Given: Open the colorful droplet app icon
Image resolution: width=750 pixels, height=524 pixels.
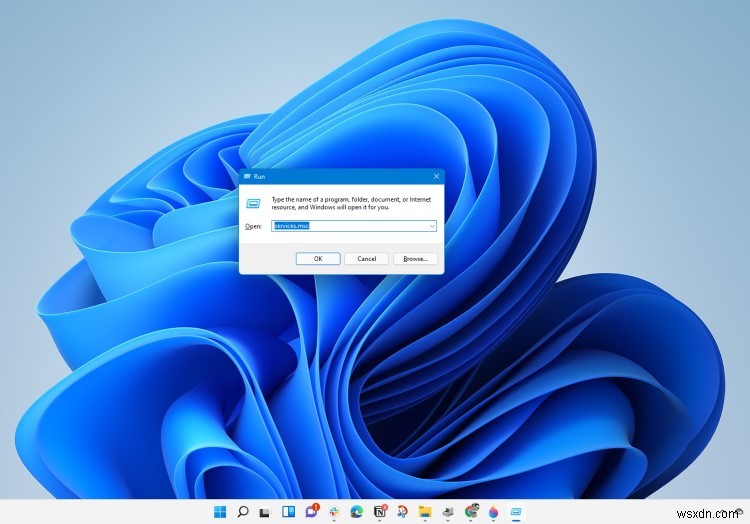Looking at the screenshot, I should coord(494,512).
